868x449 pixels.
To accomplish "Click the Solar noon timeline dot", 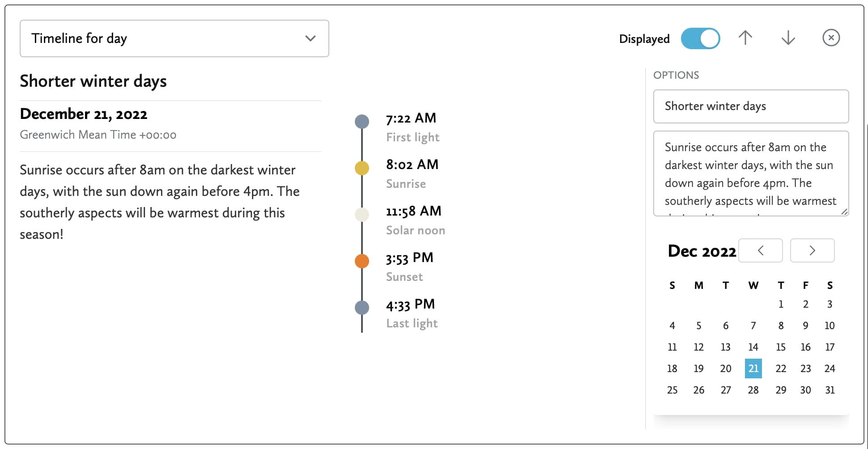I will click(362, 215).
